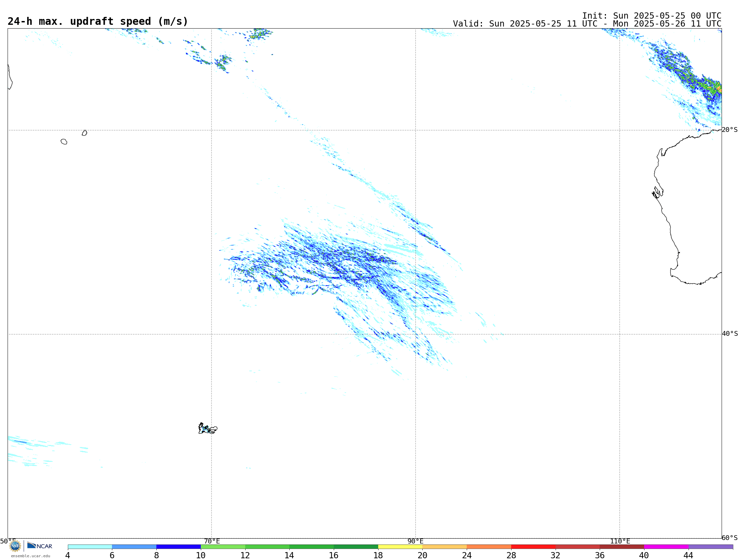The image size is (744, 560).
Task: Click the NSF logo icon
Action: pos(15,546)
